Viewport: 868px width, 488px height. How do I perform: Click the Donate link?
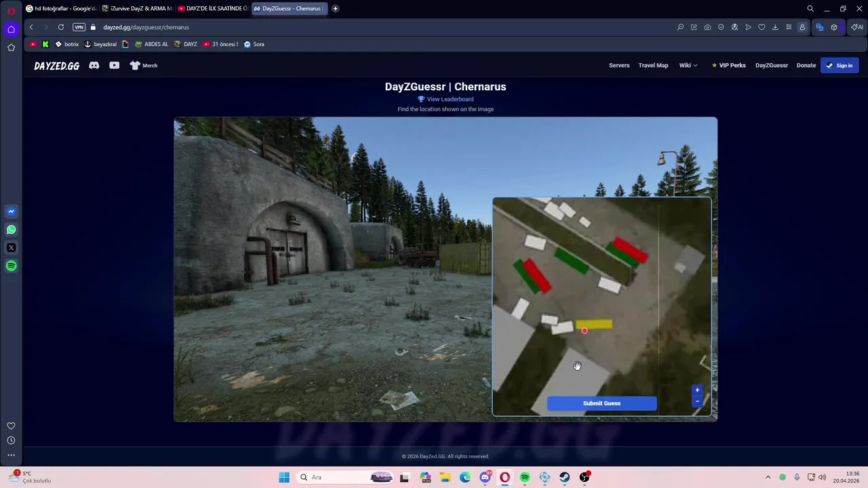[806, 65]
